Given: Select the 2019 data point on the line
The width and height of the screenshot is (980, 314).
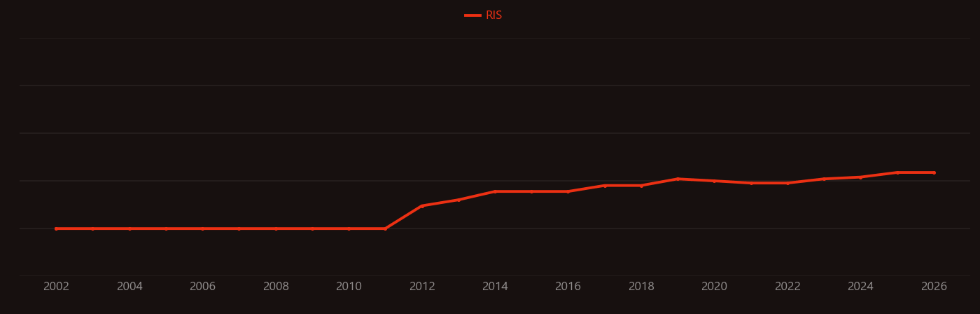Looking at the screenshot, I should [678, 179].
